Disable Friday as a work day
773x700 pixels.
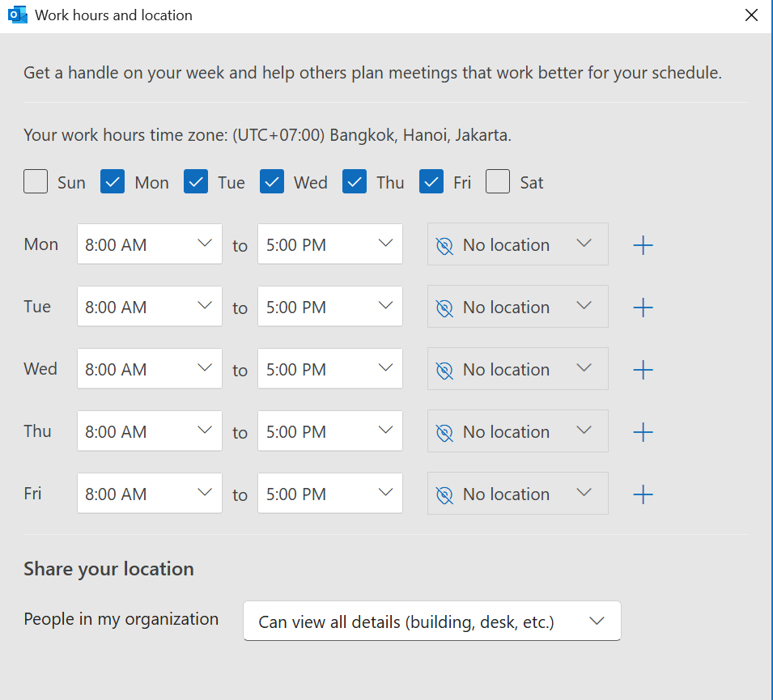(431, 182)
